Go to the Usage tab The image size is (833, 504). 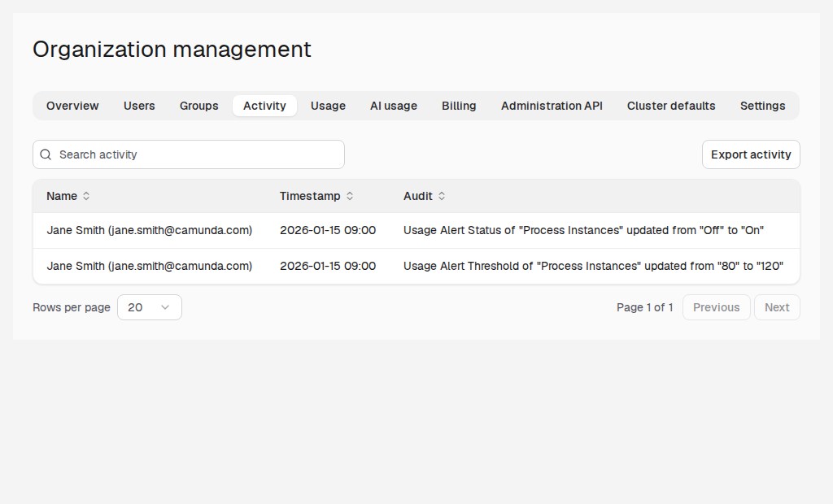(328, 106)
